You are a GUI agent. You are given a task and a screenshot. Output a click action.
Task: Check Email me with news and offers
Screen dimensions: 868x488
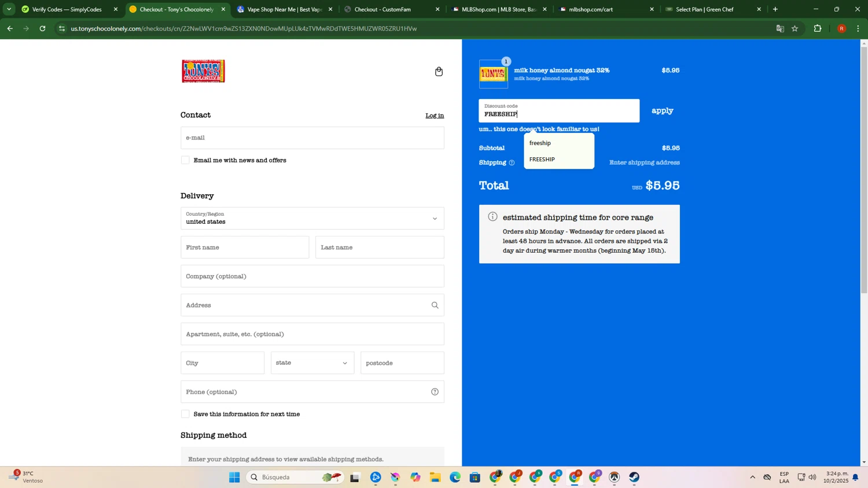coord(185,160)
